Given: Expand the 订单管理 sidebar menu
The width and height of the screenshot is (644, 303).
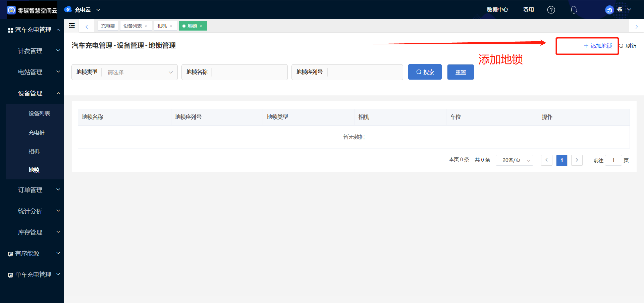Looking at the screenshot, I should pos(32,190).
